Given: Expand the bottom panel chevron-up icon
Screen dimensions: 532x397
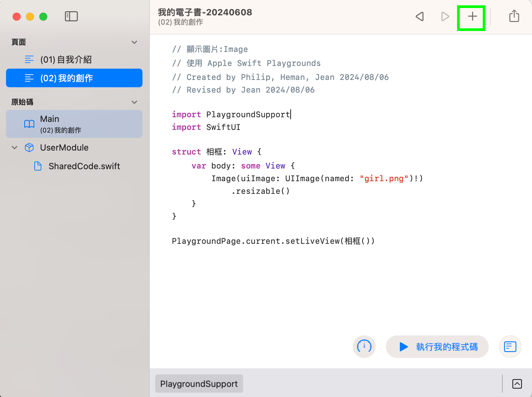Looking at the screenshot, I should (x=517, y=384).
